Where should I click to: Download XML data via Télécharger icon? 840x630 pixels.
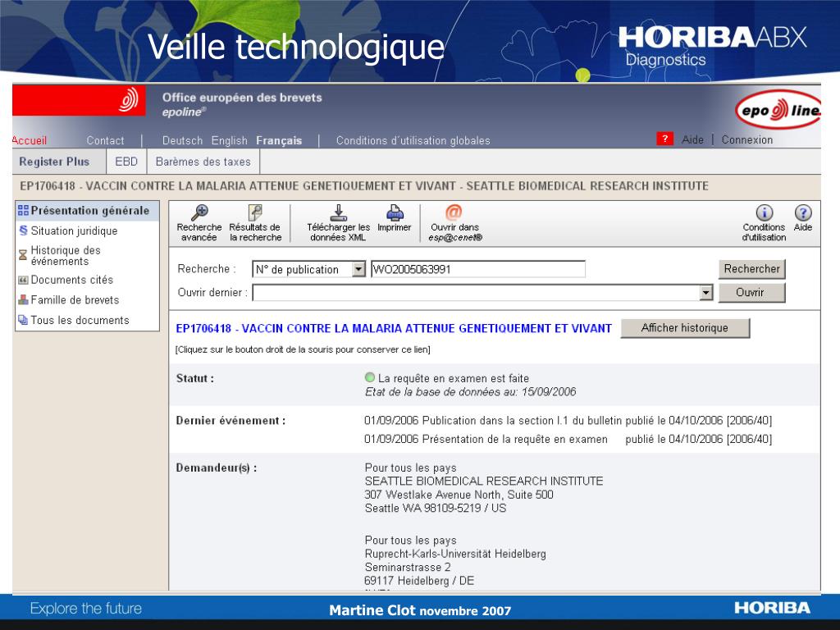tap(339, 212)
